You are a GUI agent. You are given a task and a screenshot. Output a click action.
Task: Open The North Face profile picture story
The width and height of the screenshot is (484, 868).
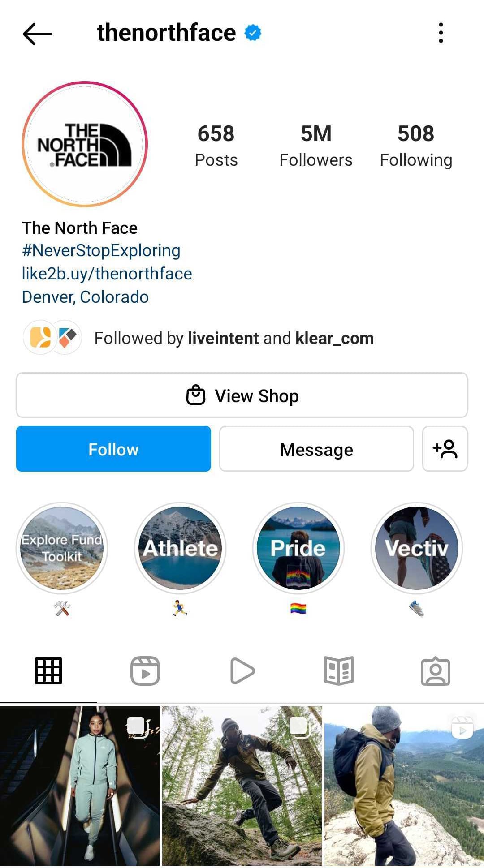85,144
